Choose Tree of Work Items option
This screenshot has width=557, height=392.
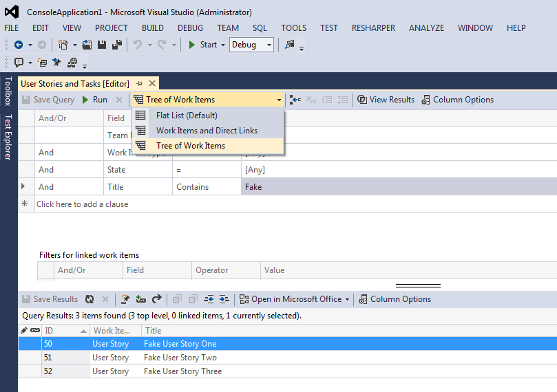coord(208,145)
